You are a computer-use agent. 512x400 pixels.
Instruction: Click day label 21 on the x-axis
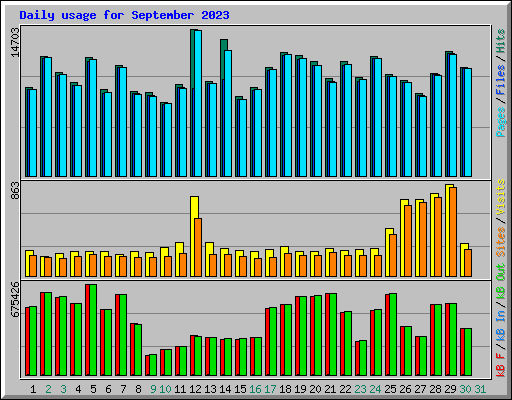pyautogui.click(x=330, y=389)
